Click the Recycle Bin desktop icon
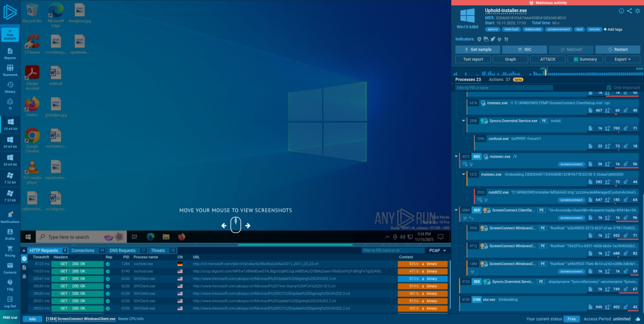 (32, 13)
